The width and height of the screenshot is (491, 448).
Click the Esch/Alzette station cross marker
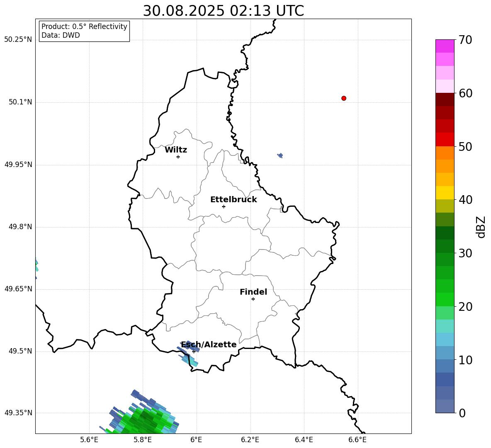[194, 351]
